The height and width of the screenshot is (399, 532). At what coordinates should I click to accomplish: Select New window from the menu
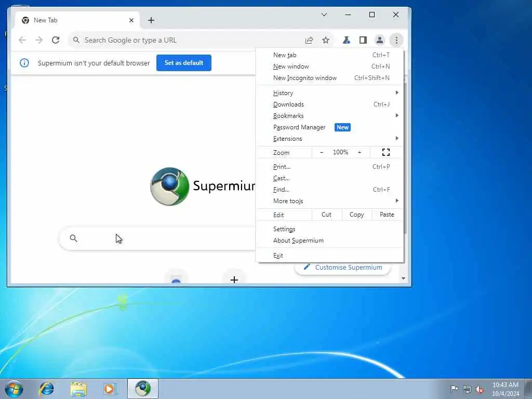click(330, 66)
